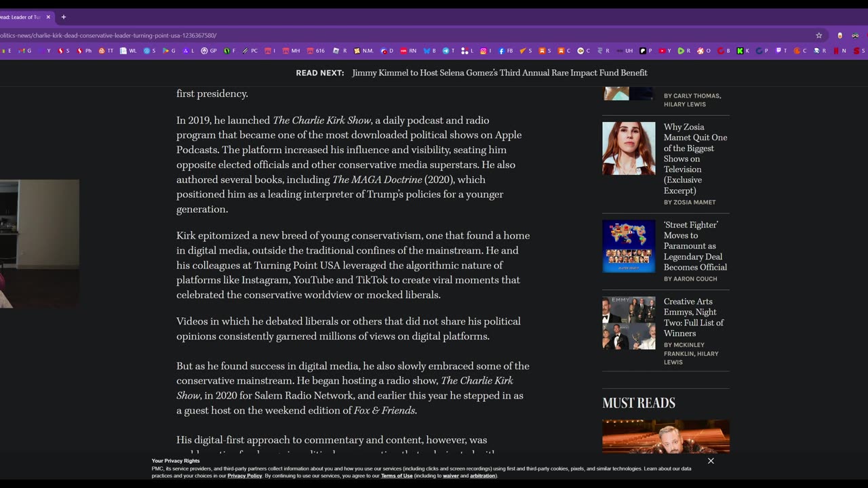This screenshot has height=488, width=868.
Task: Open the Google Play bookmark labeled G
Action: [x=169, y=51]
